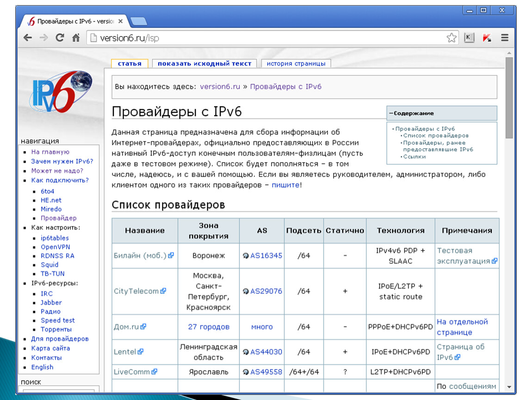Open the new tab button
Image resolution: width=532 pixels, height=400 pixels.
coord(138,21)
